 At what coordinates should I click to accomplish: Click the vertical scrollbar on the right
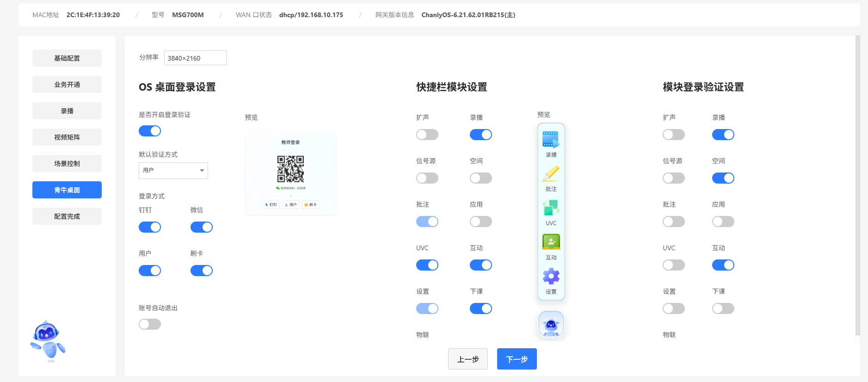point(857,185)
